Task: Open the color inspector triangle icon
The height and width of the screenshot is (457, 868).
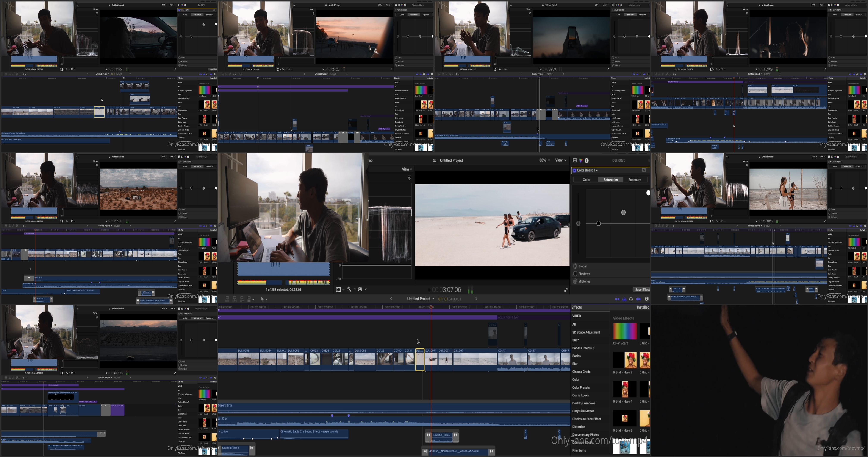Action: [581, 161]
